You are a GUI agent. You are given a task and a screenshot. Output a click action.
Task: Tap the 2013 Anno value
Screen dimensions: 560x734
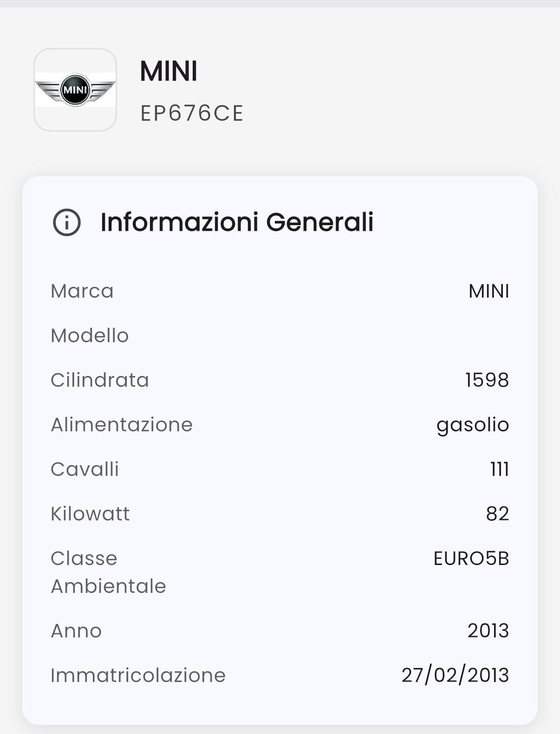tap(488, 631)
